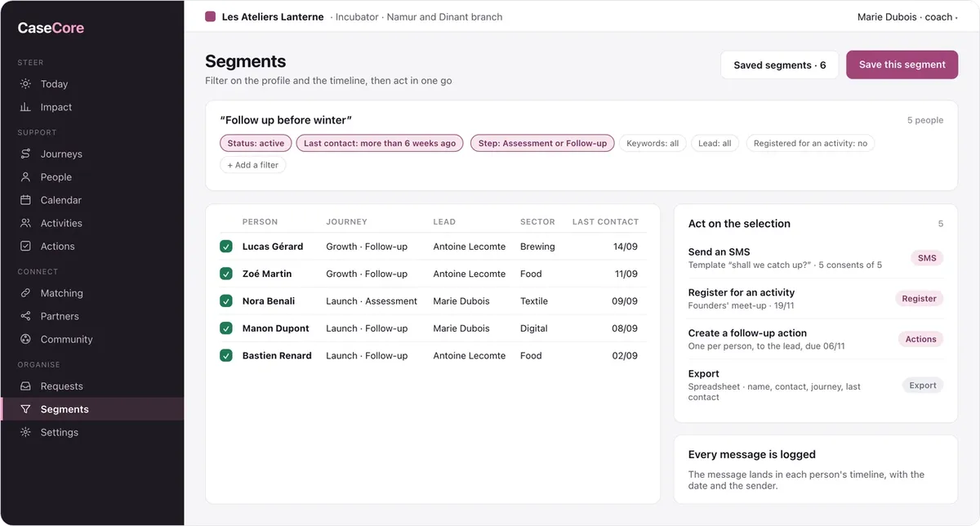Open the Matching page
Screen dimensions: 980x526
pyautogui.click(x=91, y=293)
